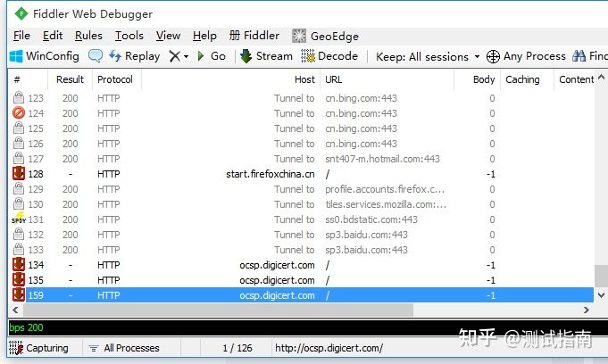Open the Keep: All sessions dropdown
This screenshot has width=608, height=364.
tap(428, 57)
